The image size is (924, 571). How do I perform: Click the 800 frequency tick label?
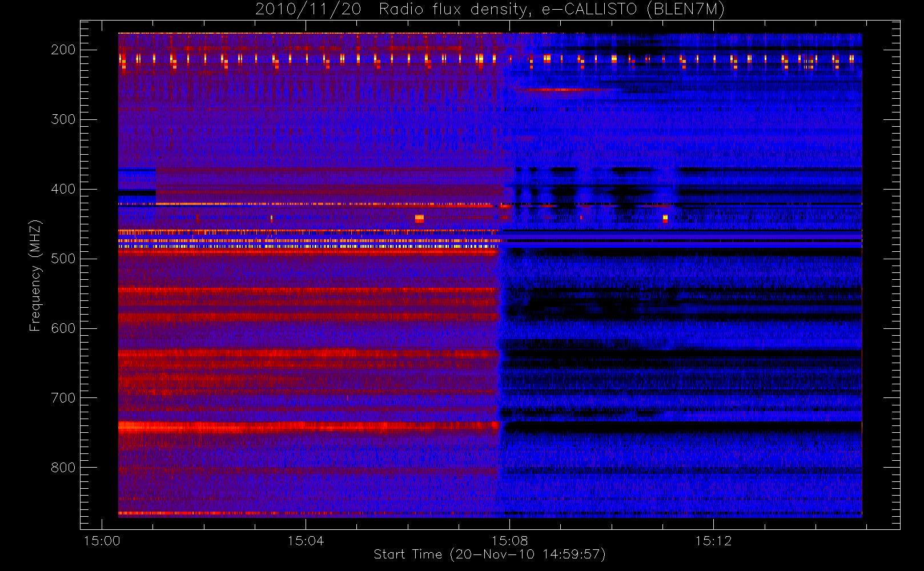coord(63,468)
